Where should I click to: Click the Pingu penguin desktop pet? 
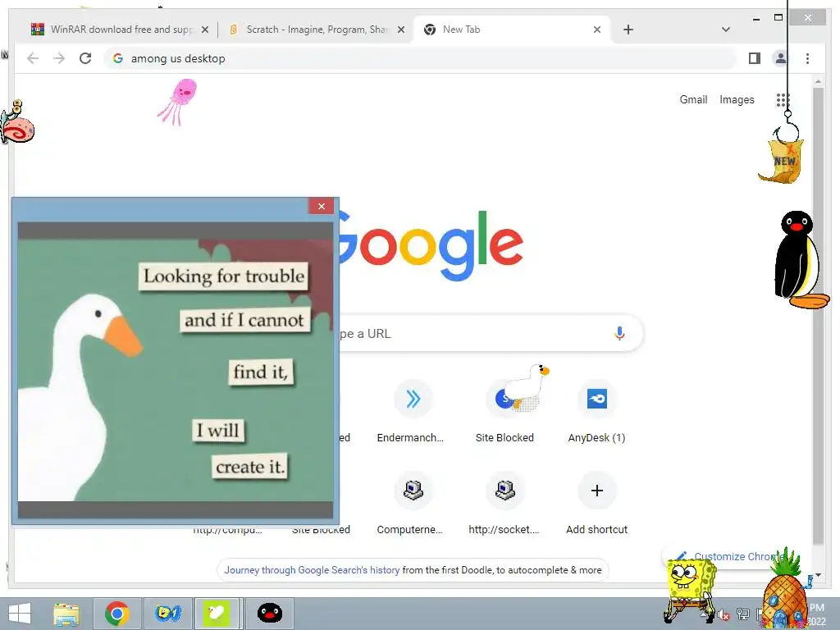coord(801,260)
